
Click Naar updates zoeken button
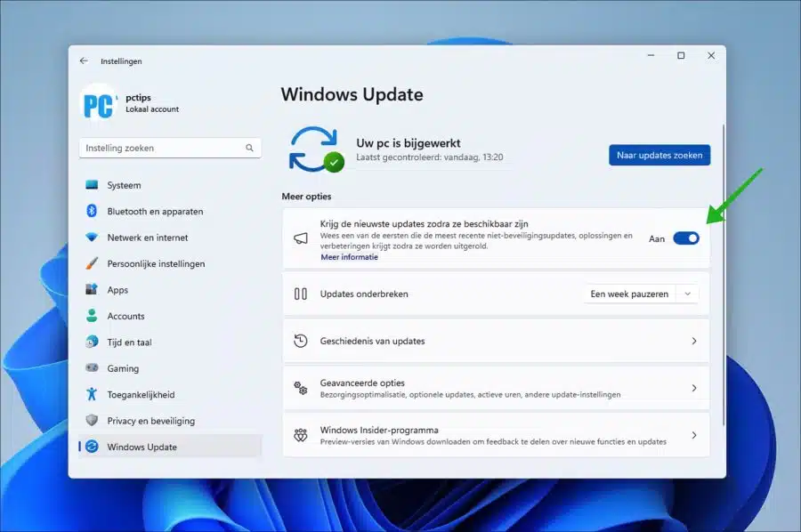659,155
